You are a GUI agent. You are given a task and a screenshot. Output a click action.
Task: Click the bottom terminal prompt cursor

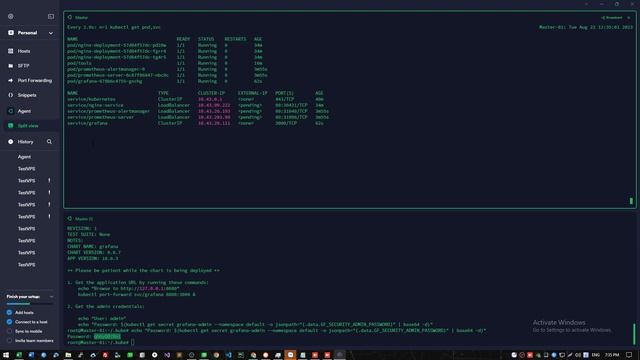coord(133,342)
